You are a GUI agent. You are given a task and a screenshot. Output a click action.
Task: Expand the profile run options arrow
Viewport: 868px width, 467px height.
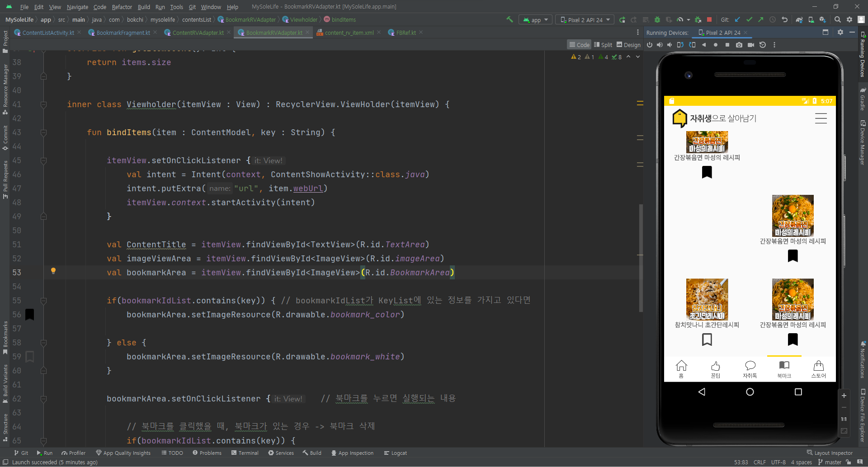[689, 19]
